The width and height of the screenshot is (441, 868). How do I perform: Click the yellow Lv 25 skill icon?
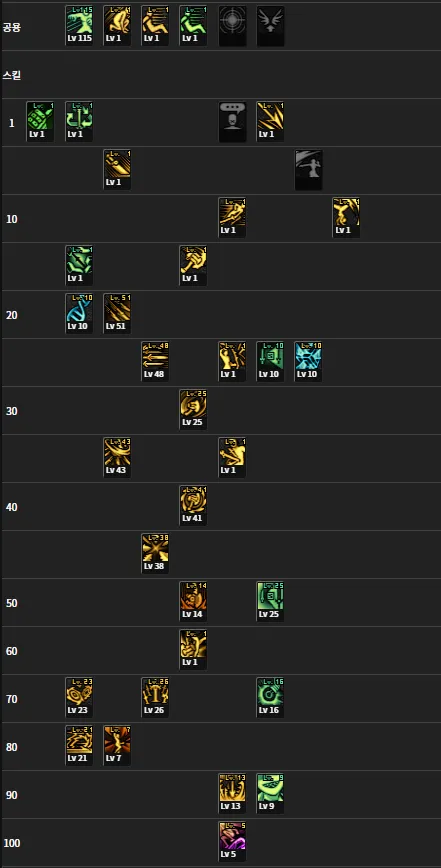193,410
